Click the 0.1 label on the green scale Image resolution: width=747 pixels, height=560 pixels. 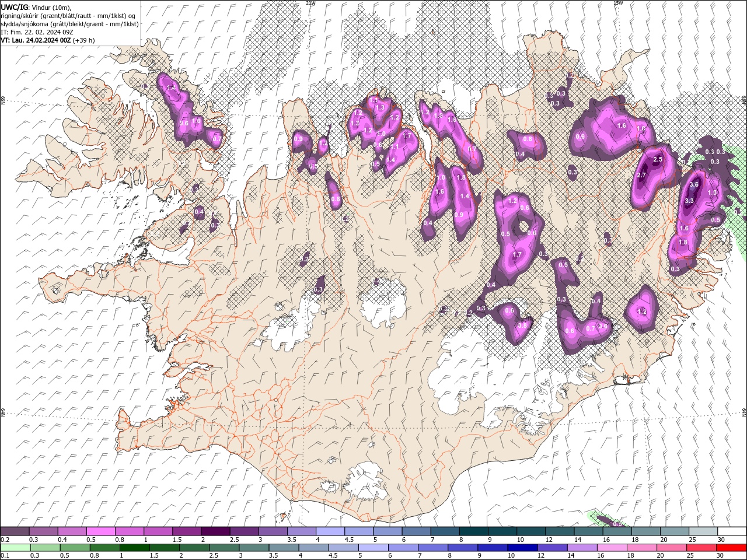coord(4,555)
